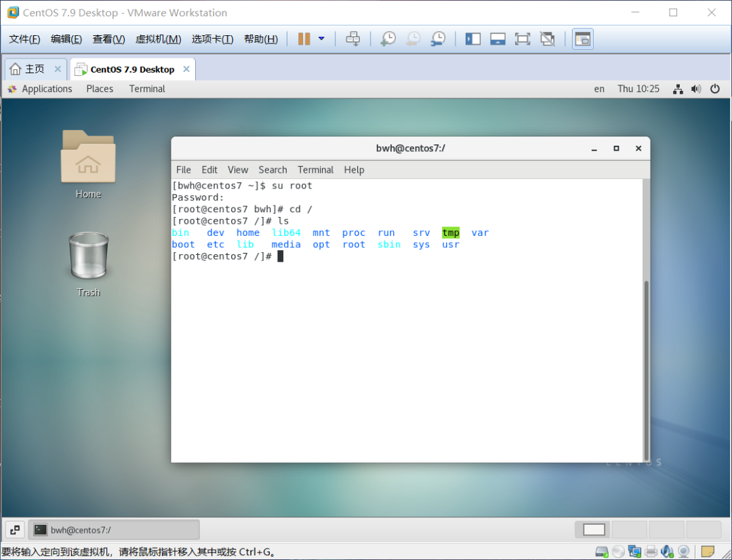Open the Snapshot Manager

pos(438,39)
